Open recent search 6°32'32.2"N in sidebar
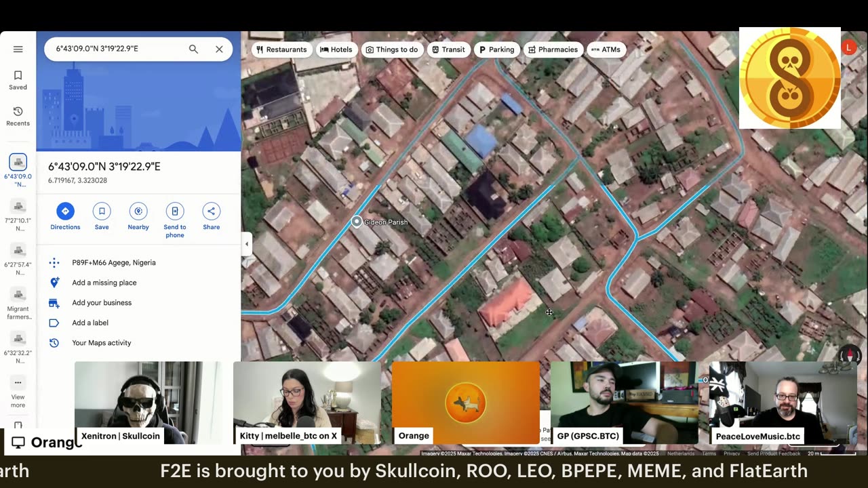 pos(18,346)
